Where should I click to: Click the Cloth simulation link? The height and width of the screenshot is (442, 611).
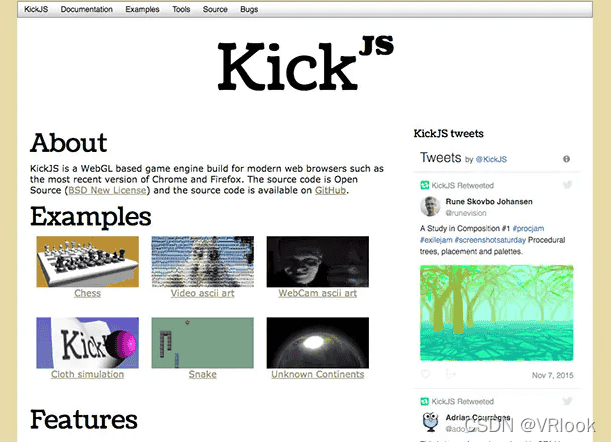pyautogui.click(x=87, y=375)
